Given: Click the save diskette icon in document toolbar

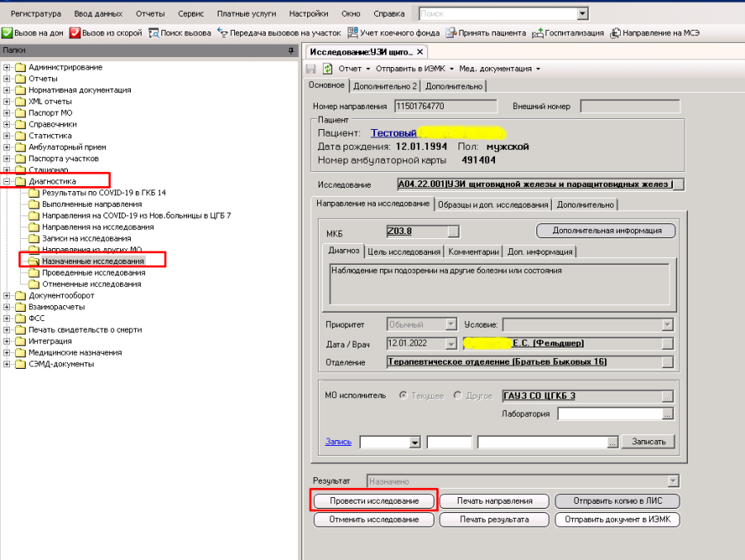Looking at the screenshot, I should tap(311, 69).
